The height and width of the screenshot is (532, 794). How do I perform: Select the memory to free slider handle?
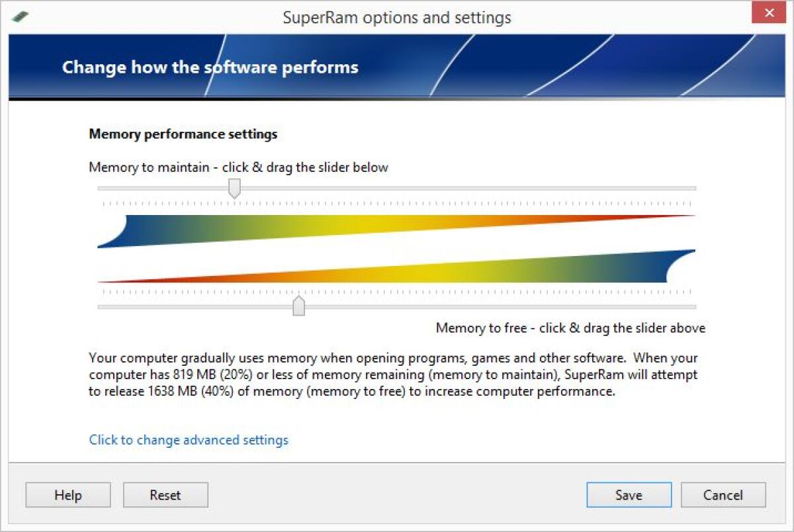[299, 306]
